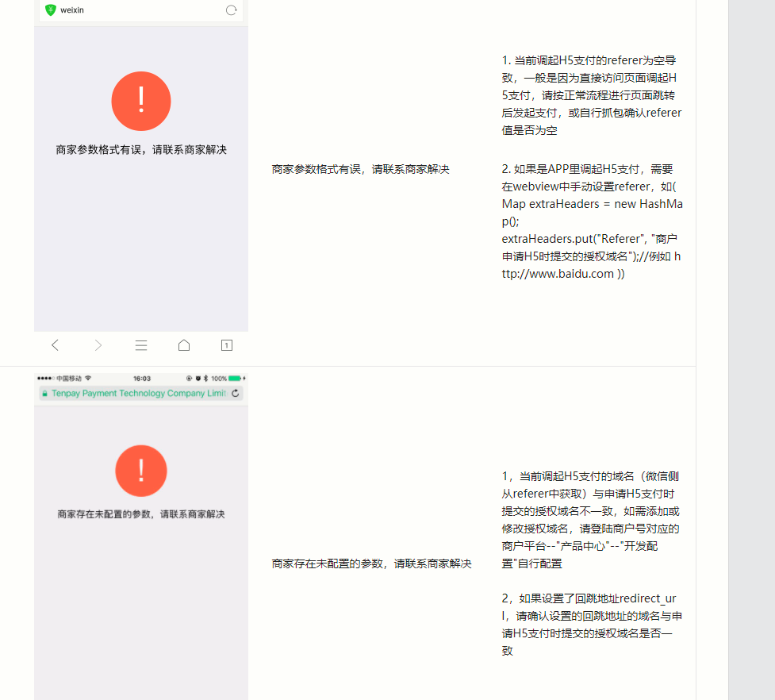Open the browser hamburger menu icon
Image resolution: width=775 pixels, height=700 pixels.
tap(141, 345)
